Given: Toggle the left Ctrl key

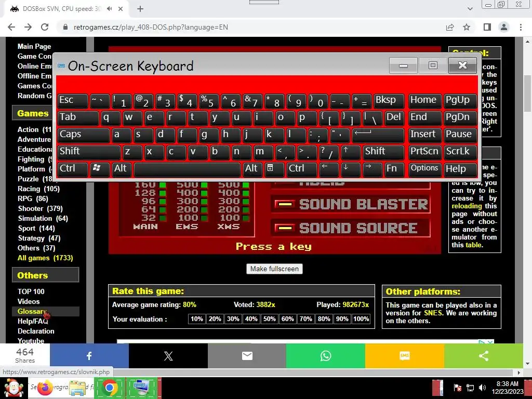Looking at the screenshot, I should (x=73, y=169).
